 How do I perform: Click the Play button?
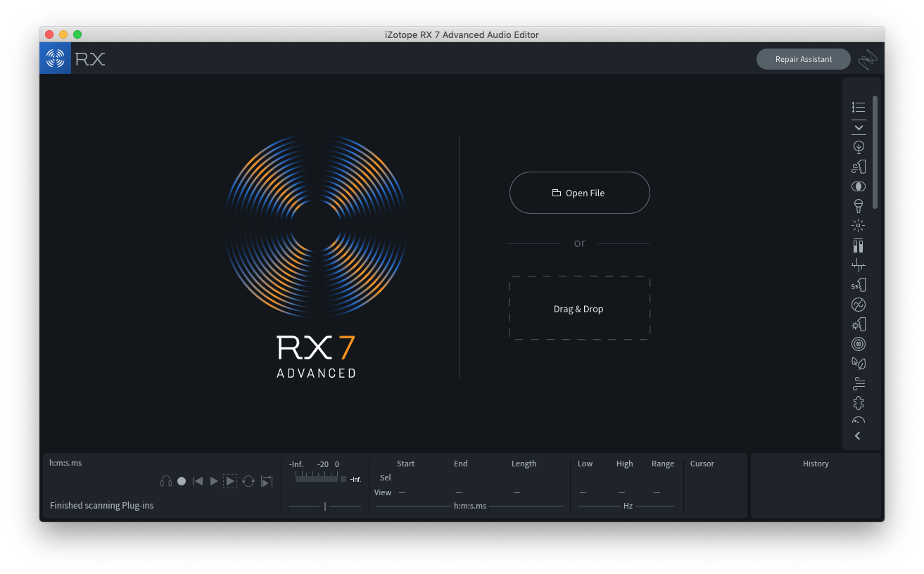214,481
